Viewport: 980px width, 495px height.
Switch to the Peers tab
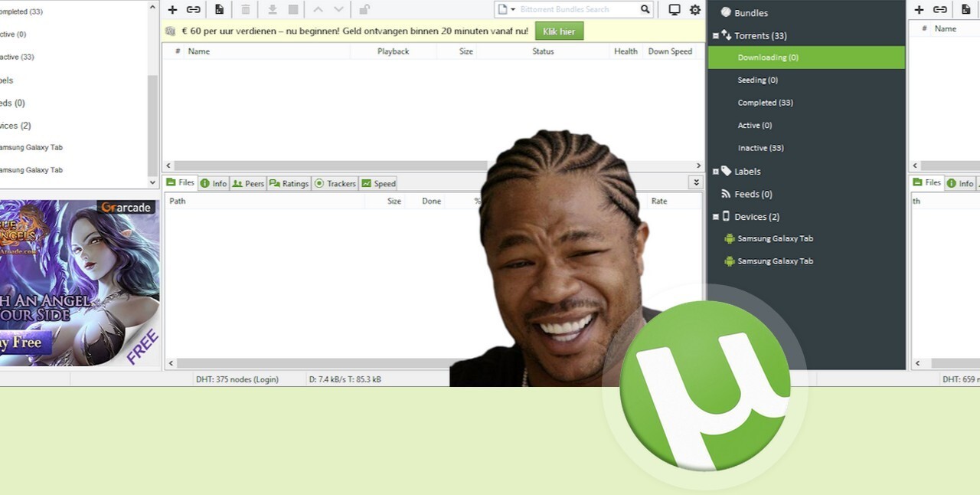[x=248, y=183]
